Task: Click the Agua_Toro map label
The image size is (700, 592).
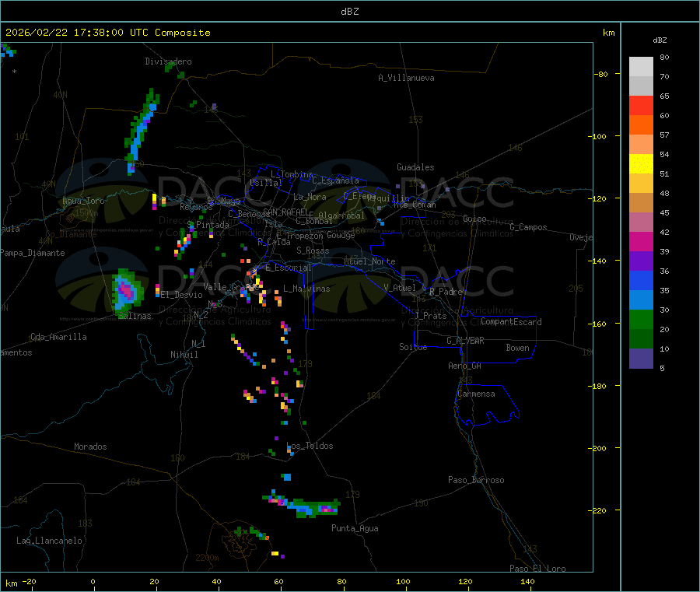Action: pos(83,201)
